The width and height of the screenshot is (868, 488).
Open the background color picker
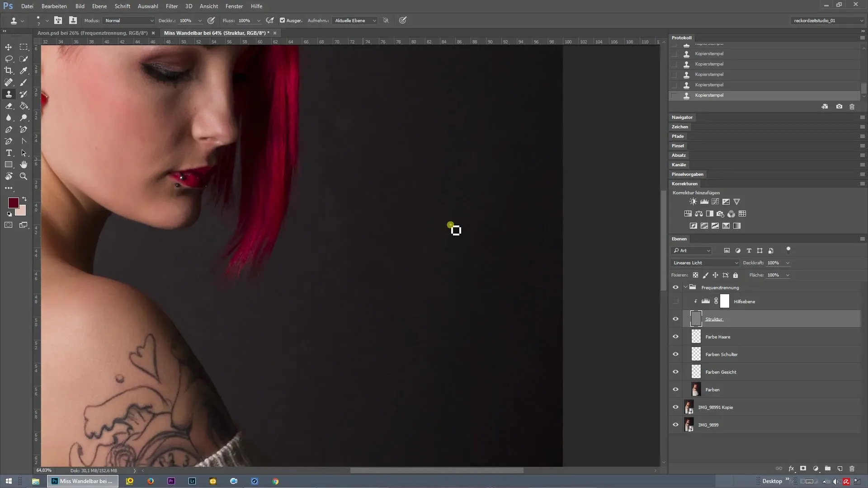[22, 211]
